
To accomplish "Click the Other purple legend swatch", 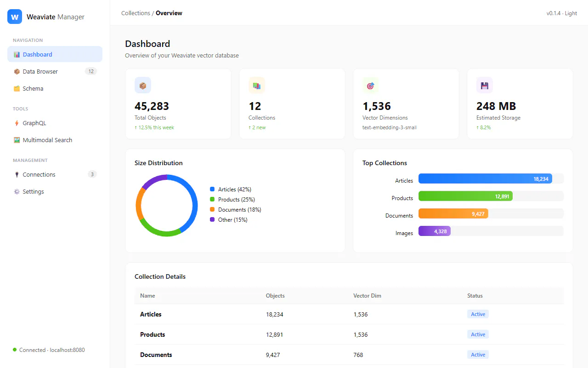I will coord(212,219).
